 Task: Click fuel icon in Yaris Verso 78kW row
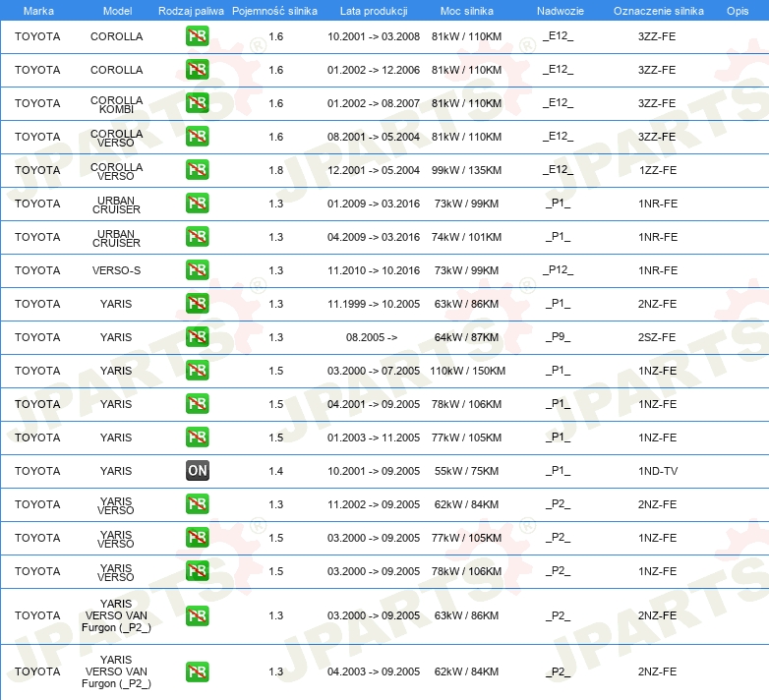point(197,570)
